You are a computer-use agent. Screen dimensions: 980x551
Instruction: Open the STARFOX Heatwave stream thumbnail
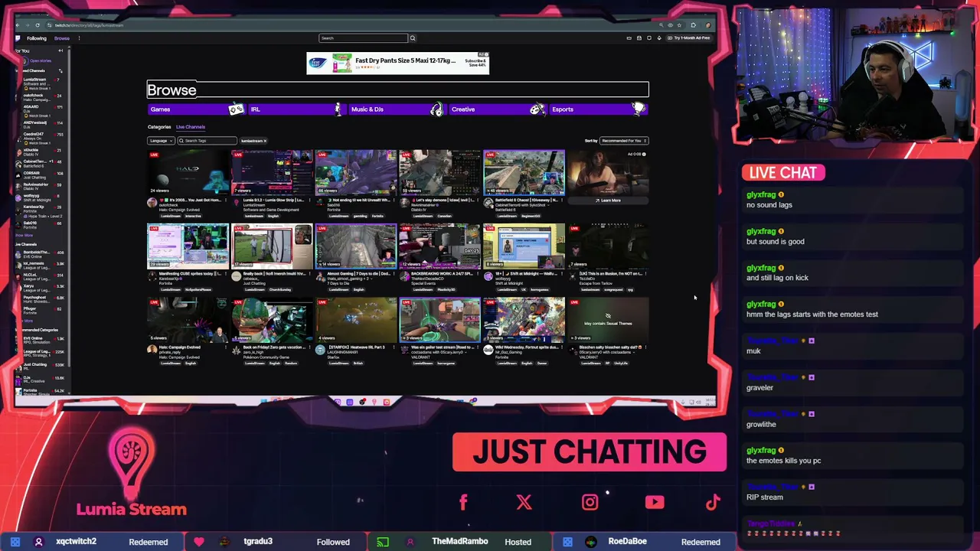[x=355, y=320]
